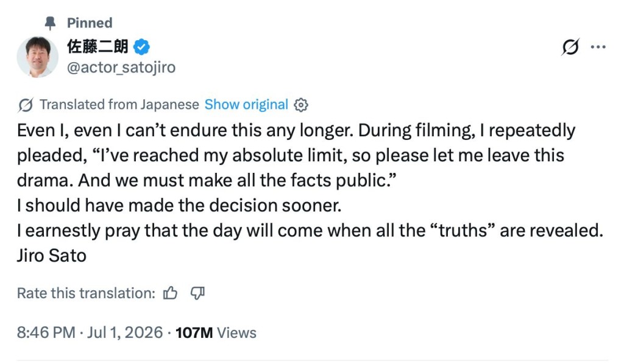Open the @actor_satojiro handle link
The width and height of the screenshot is (624, 364).
[x=121, y=67]
